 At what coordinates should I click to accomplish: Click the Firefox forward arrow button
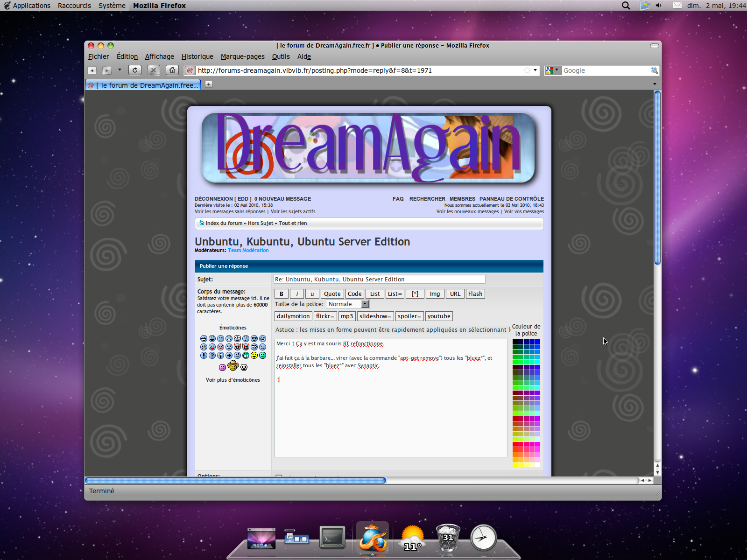click(x=107, y=70)
